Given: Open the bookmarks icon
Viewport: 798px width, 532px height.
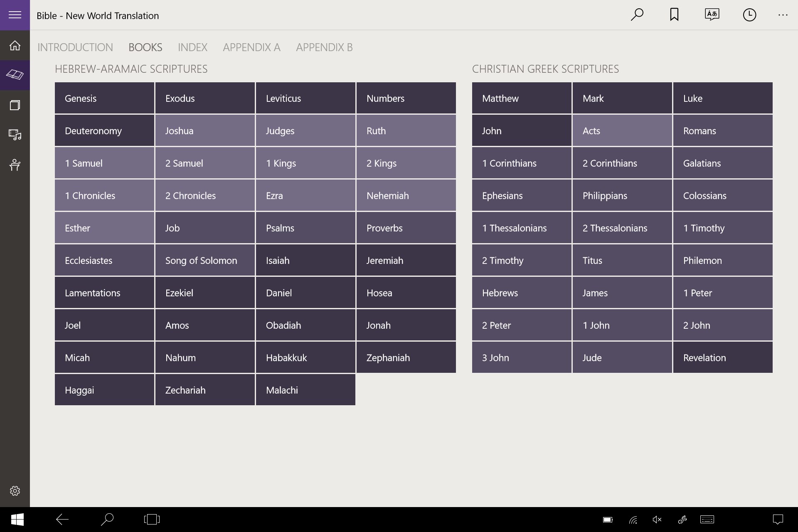Looking at the screenshot, I should (674, 15).
